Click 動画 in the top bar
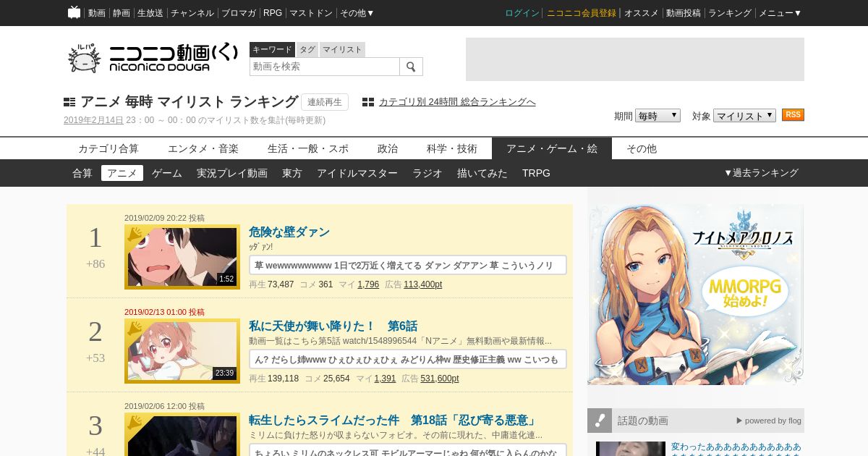Viewport: 868px width, 456px height. 97,13
